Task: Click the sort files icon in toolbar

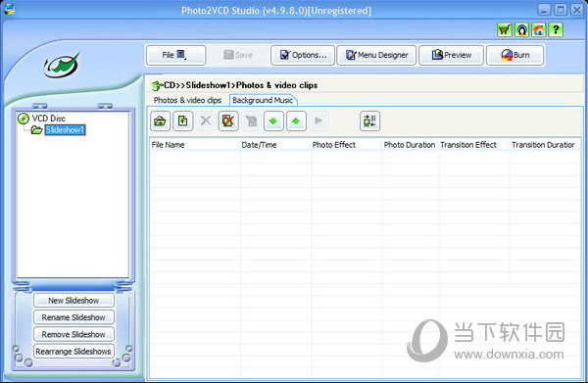Action: [x=369, y=121]
